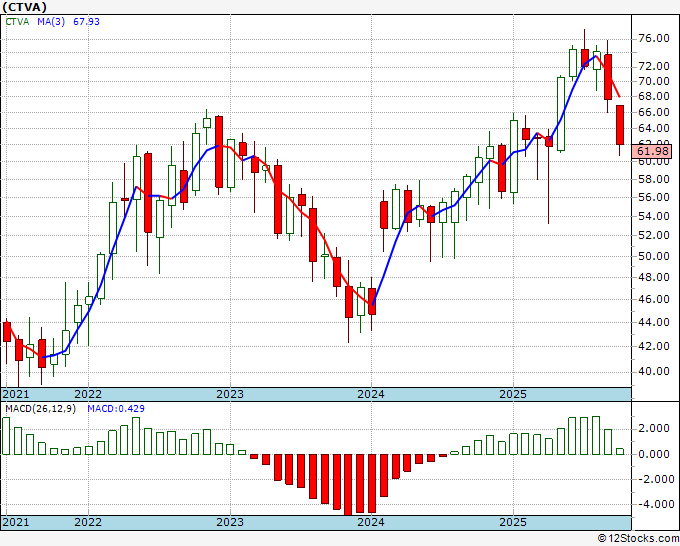Click the 2.000 MACD axis label
The width and height of the screenshot is (680, 546).
tap(654, 429)
